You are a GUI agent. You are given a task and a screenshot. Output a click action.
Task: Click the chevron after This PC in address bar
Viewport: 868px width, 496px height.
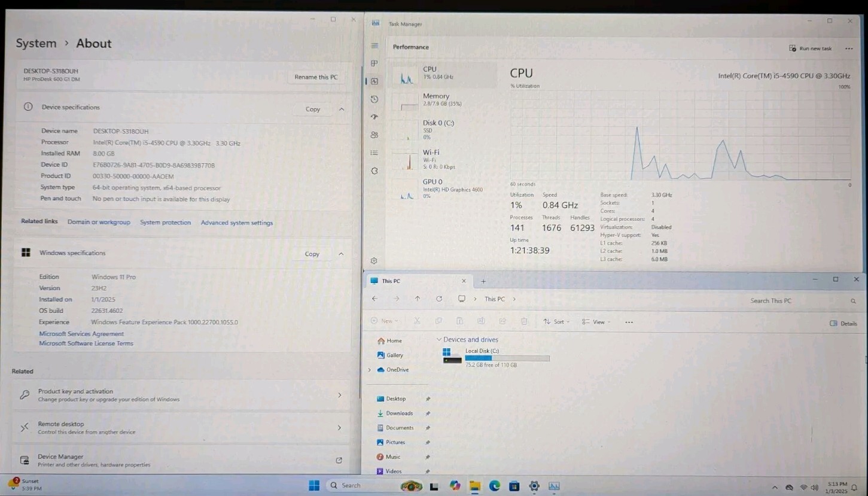(x=514, y=299)
